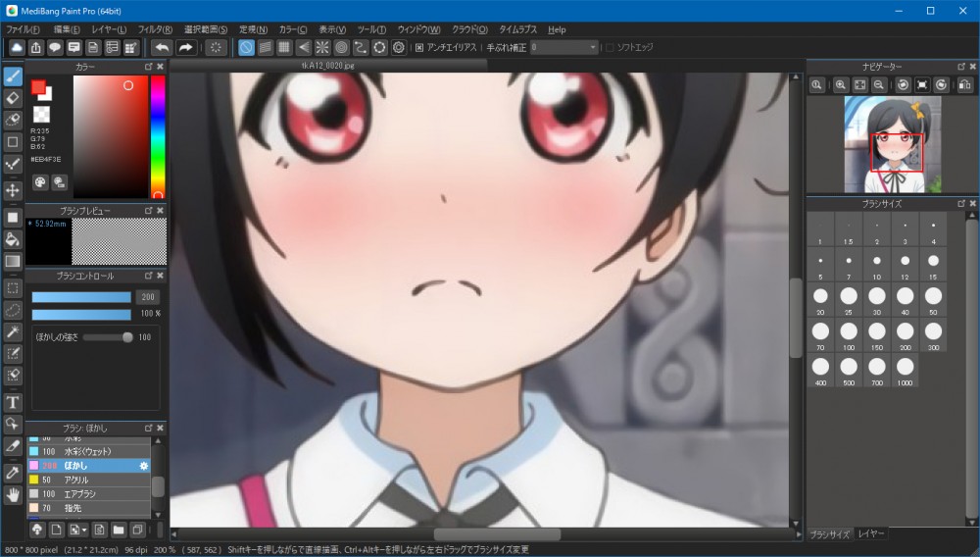Enable curve snap
This screenshot has width=980, height=557.
point(361,47)
